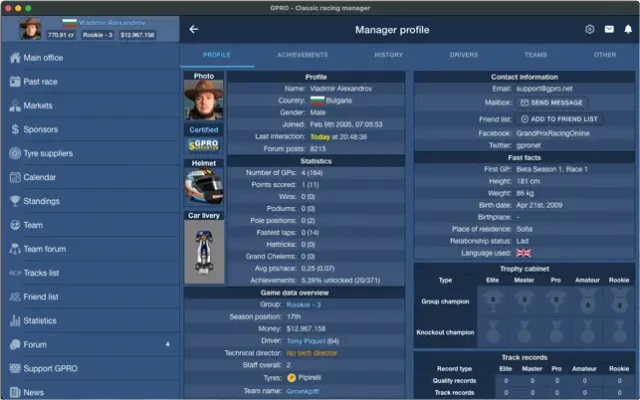
Task: Open settings gear icon
Action: [589, 29]
